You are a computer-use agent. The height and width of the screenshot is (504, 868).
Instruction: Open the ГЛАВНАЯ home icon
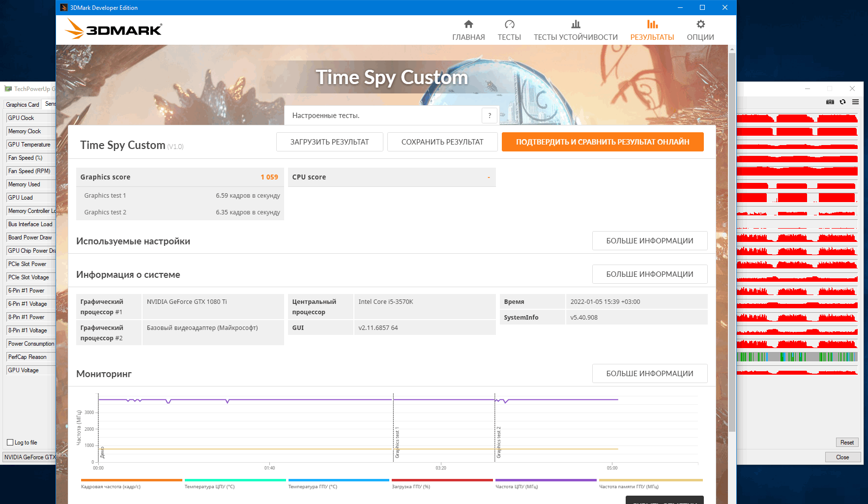468,24
